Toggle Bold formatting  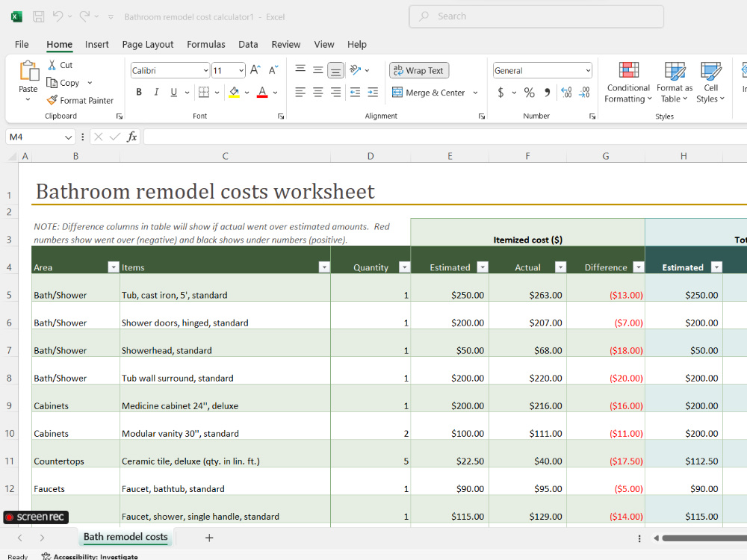[139, 92]
